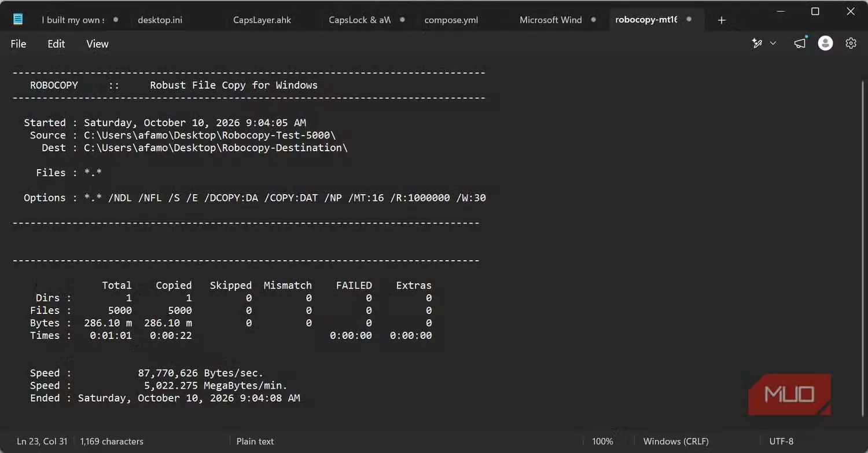
Task: Click 'Plain text' in status bar
Action: pos(255,441)
